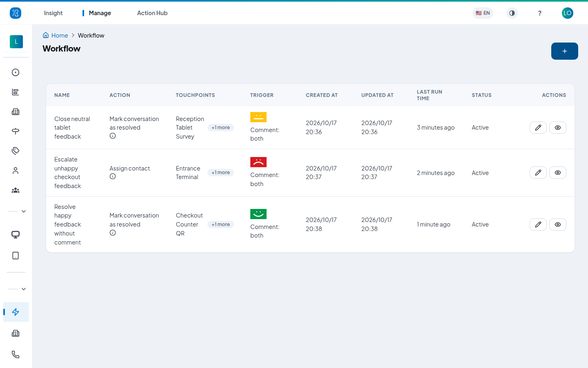Image resolution: width=588 pixels, height=368 pixels.
Task: Expand the second collapsed sidebar section chevron
Action: pyautogui.click(x=24, y=289)
